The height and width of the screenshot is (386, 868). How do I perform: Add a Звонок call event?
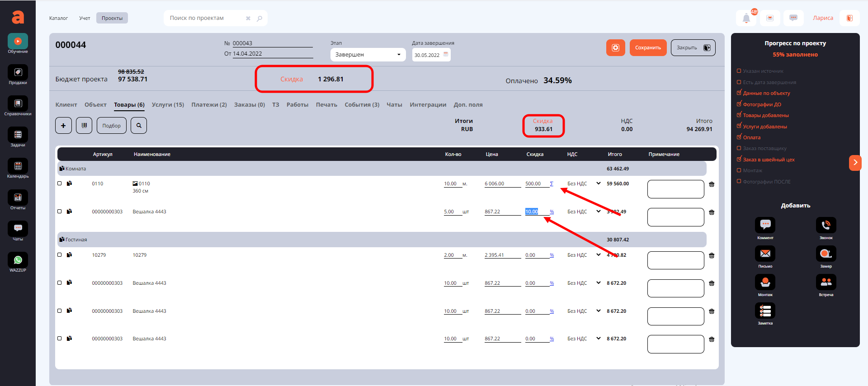pyautogui.click(x=826, y=226)
